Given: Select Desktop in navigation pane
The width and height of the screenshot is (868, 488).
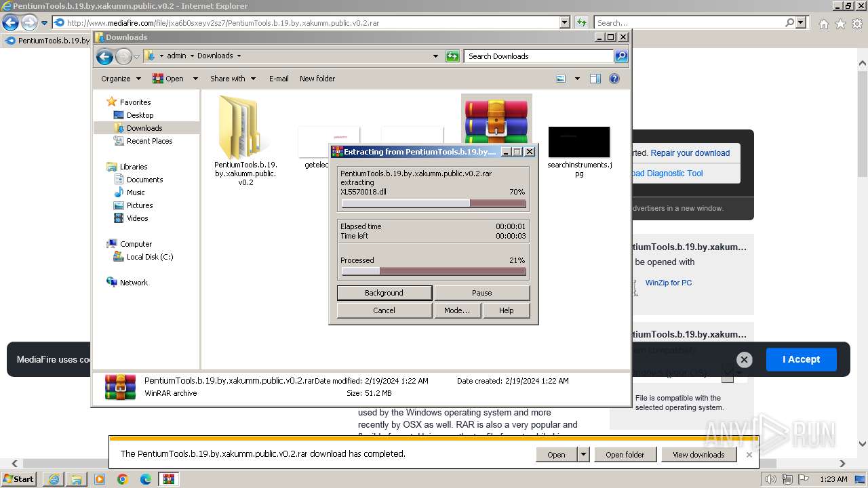Looking at the screenshot, I should coord(140,115).
